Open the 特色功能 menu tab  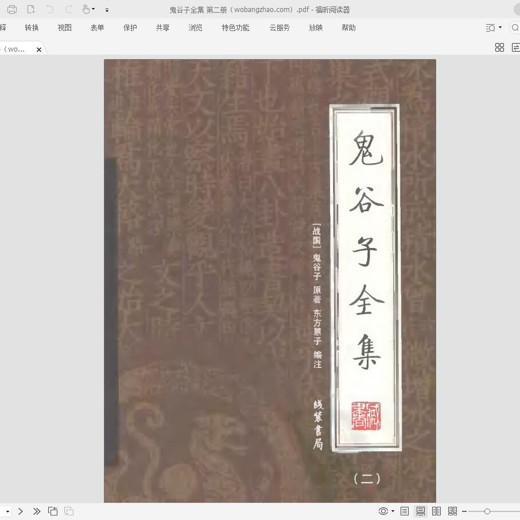click(x=235, y=28)
